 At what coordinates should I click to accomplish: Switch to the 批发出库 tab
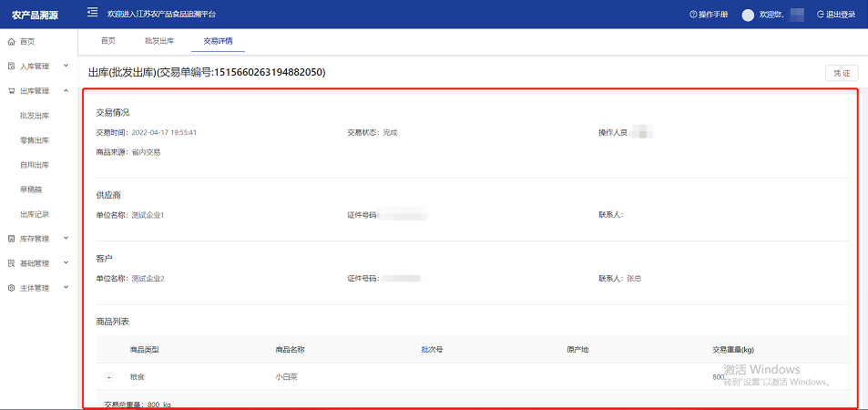pos(158,41)
